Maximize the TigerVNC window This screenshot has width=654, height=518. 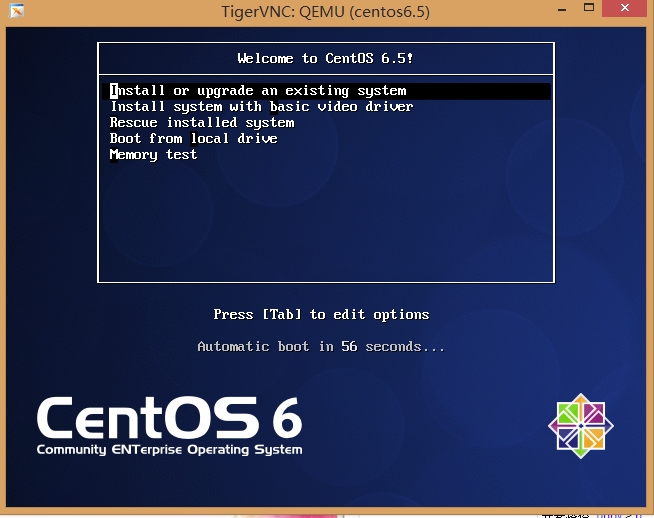[x=589, y=8]
